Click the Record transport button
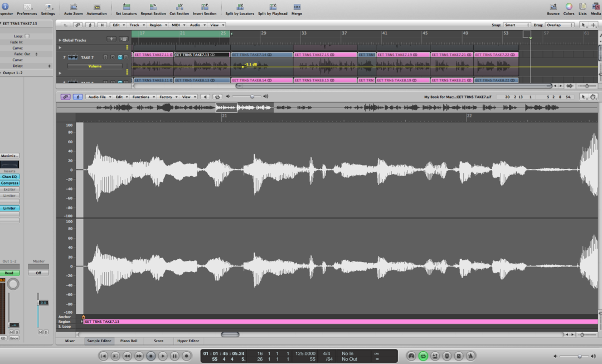 (187, 356)
